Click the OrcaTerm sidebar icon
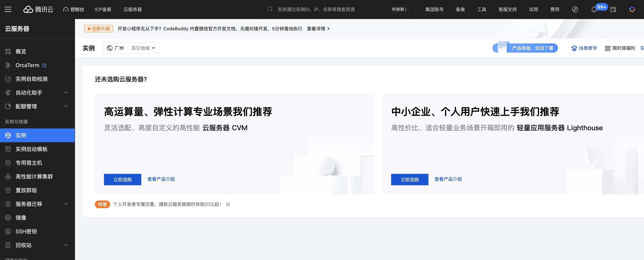The image size is (644, 260). (x=8, y=65)
